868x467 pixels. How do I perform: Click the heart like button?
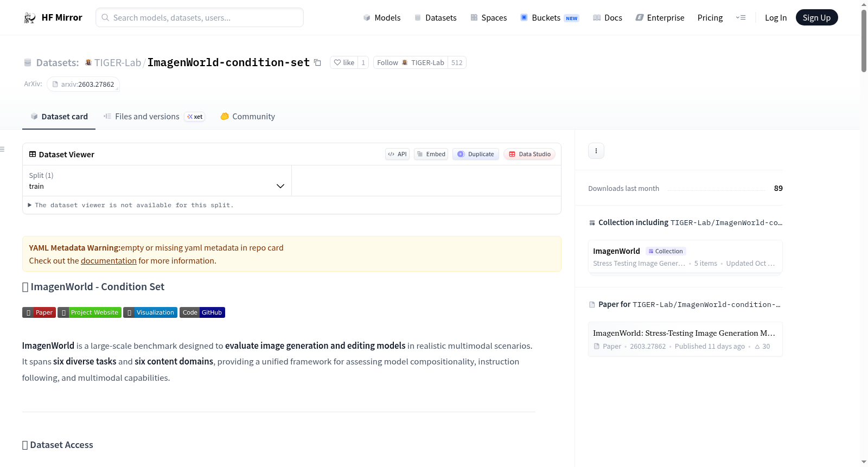point(344,62)
